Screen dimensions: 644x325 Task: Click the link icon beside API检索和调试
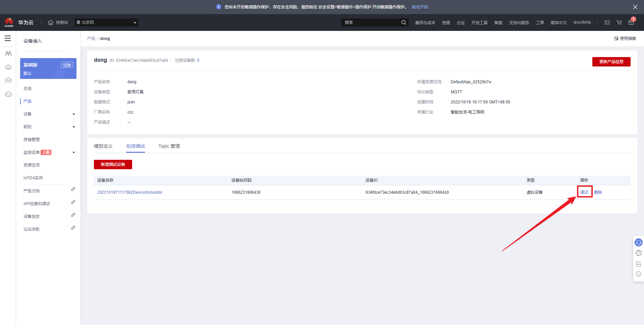(73, 202)
